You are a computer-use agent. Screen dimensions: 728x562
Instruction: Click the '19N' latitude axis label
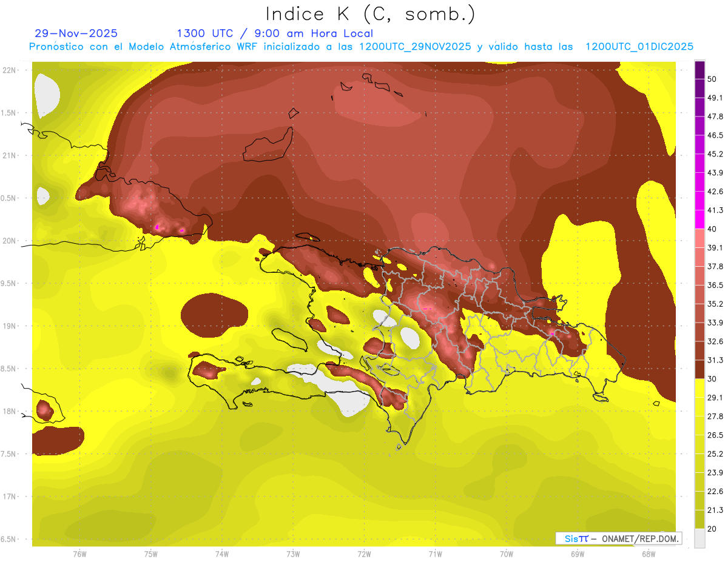[x=10, y=326]
